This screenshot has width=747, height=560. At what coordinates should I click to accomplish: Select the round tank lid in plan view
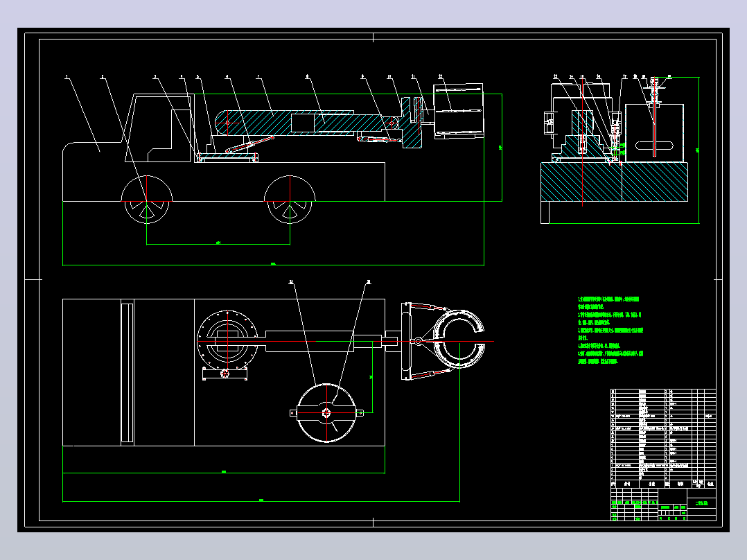(326, 413)
